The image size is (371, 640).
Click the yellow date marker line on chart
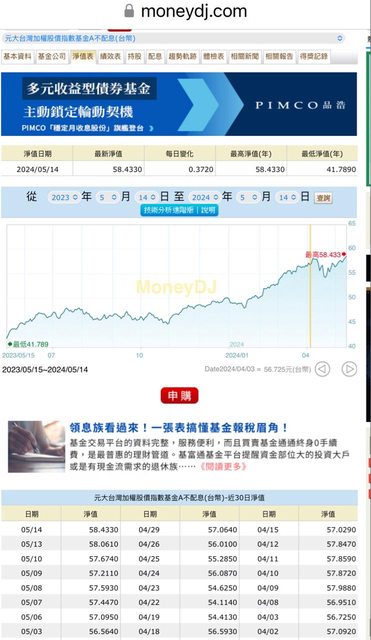(x=310, y=286)
